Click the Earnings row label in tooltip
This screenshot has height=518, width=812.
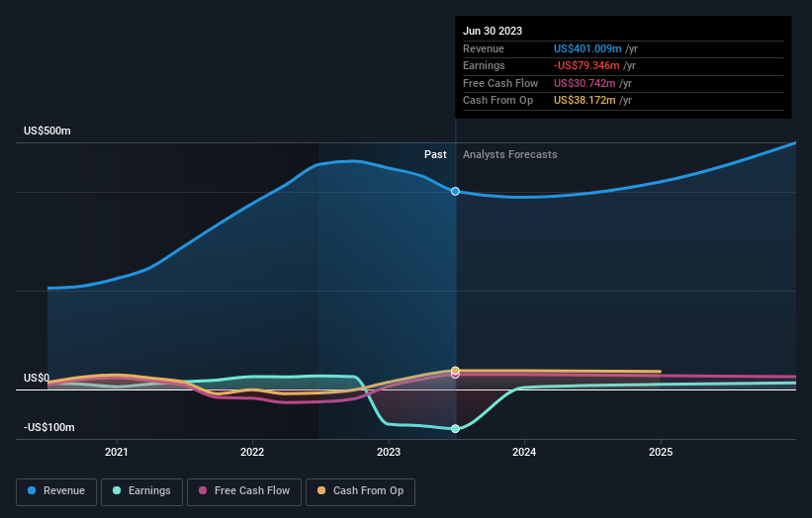click(484, 65)
